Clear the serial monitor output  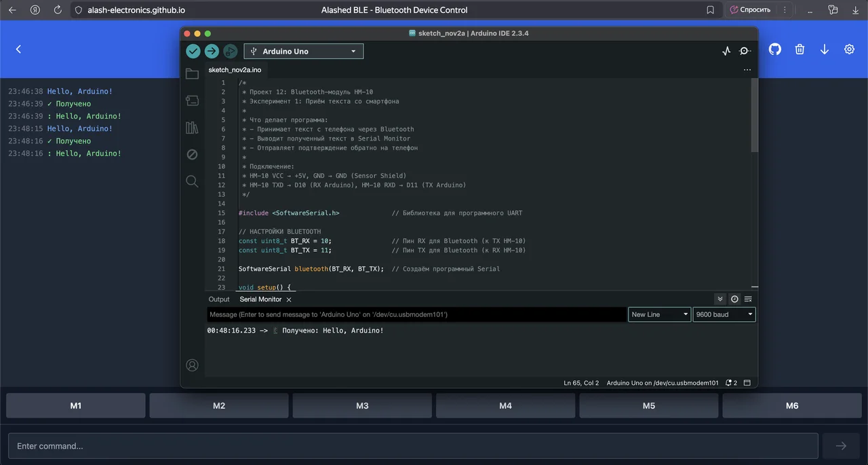(749, 299)
